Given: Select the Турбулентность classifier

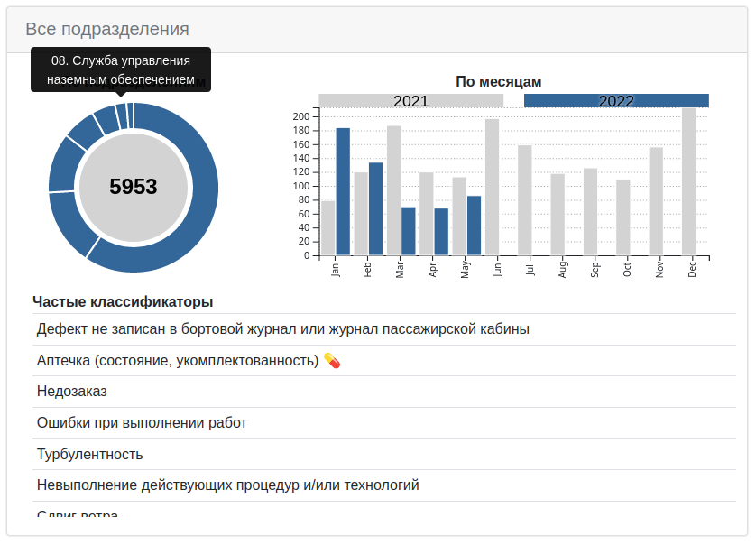Looking at the screenshot, I should (x=90, y=454).
